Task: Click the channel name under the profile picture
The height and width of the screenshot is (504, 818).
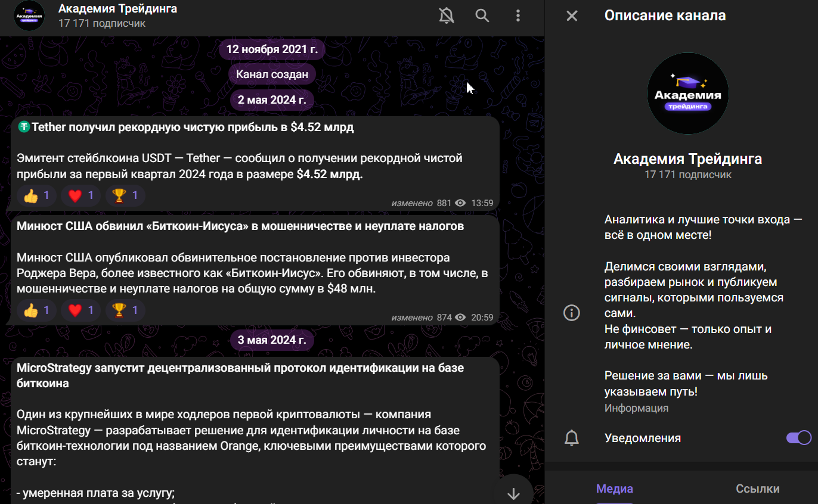Action: pyautogui.click(x=687, y=159)
